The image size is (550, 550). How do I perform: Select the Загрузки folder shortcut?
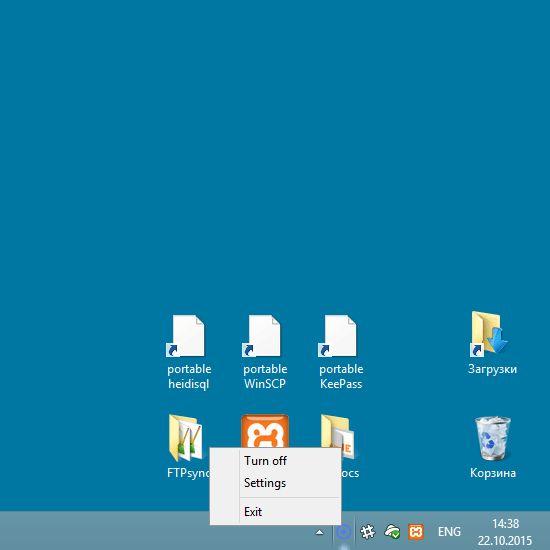click(492, 343)
